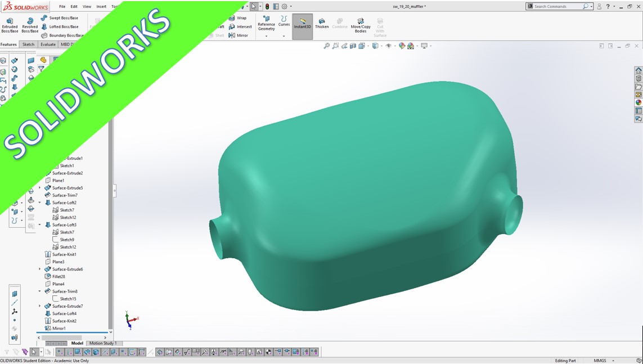Collapse Surface-Loft2 feature
The height and width of the screenshot is (364, 643).
[x=40, y=203]
